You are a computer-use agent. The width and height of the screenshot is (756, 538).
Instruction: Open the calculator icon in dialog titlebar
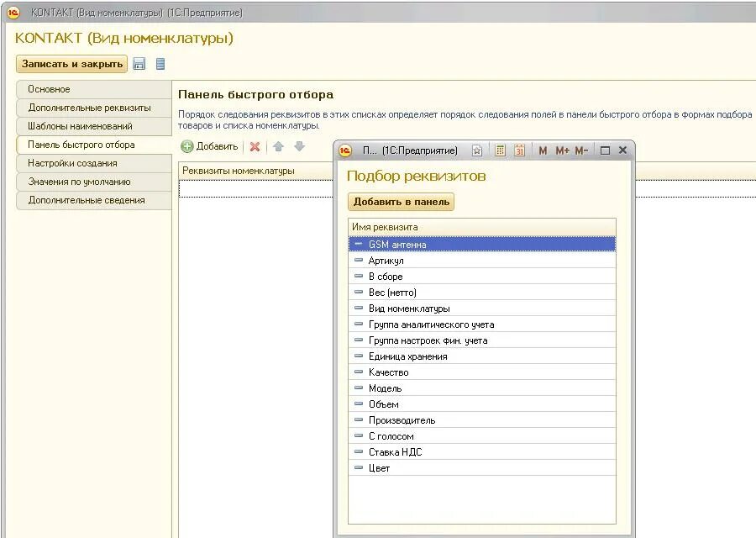500,150
